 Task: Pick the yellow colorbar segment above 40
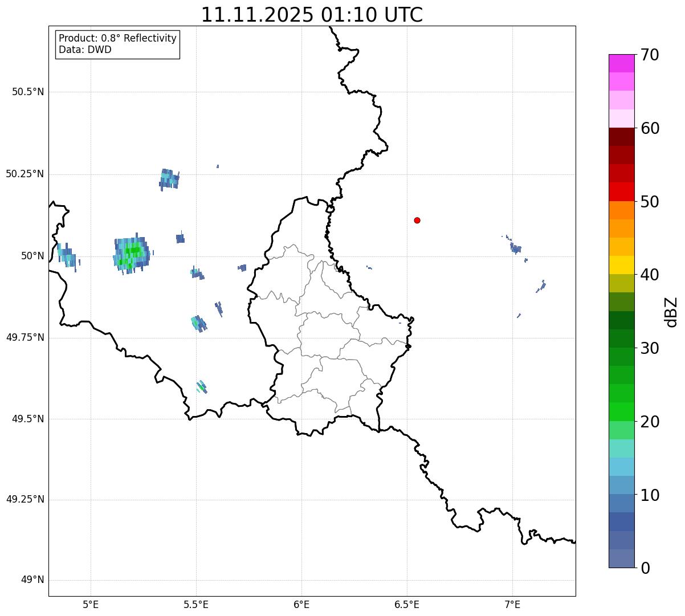coord(621,265)
